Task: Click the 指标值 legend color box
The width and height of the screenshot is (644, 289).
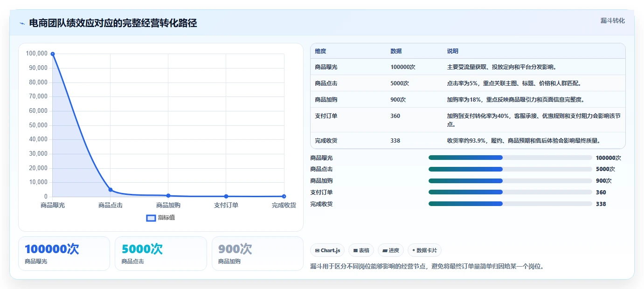Action: point(151,218)
